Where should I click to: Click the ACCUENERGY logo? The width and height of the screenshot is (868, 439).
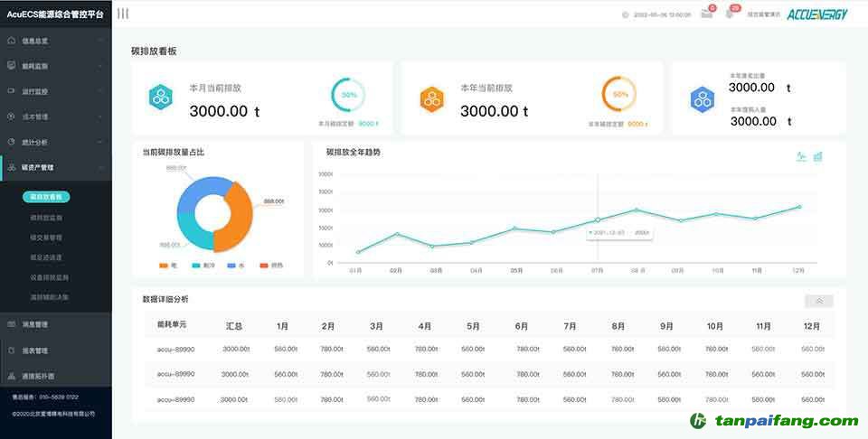[816, 14]
